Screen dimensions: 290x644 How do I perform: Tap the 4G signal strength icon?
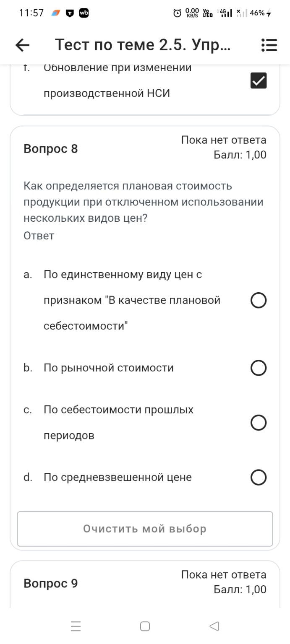pyautogui.click(x=225, y=13)
